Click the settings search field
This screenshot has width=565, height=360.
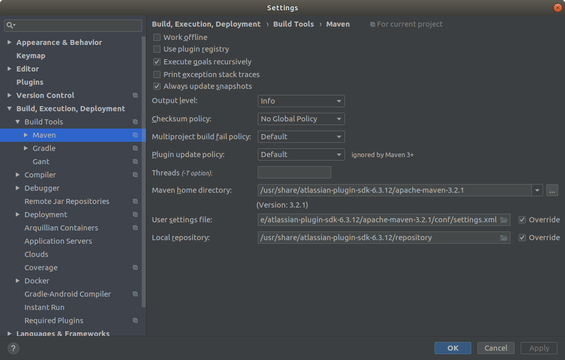pyautogui.click(x=73, y=25)
